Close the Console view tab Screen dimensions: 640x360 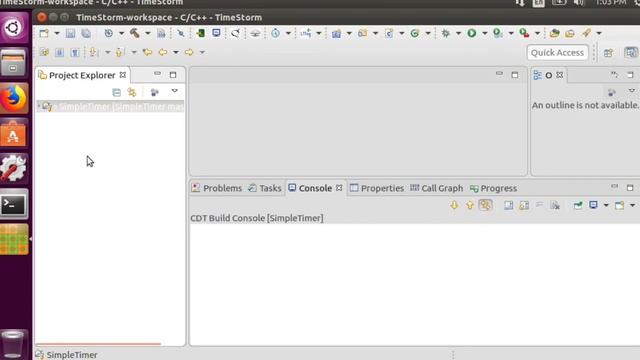(339, 188)
